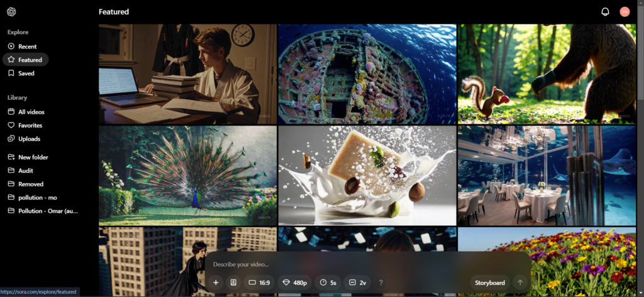The width and height of the screenshot is (644, 297).
Task: Click the OpenAI logo icon
Action: (11, 12)
